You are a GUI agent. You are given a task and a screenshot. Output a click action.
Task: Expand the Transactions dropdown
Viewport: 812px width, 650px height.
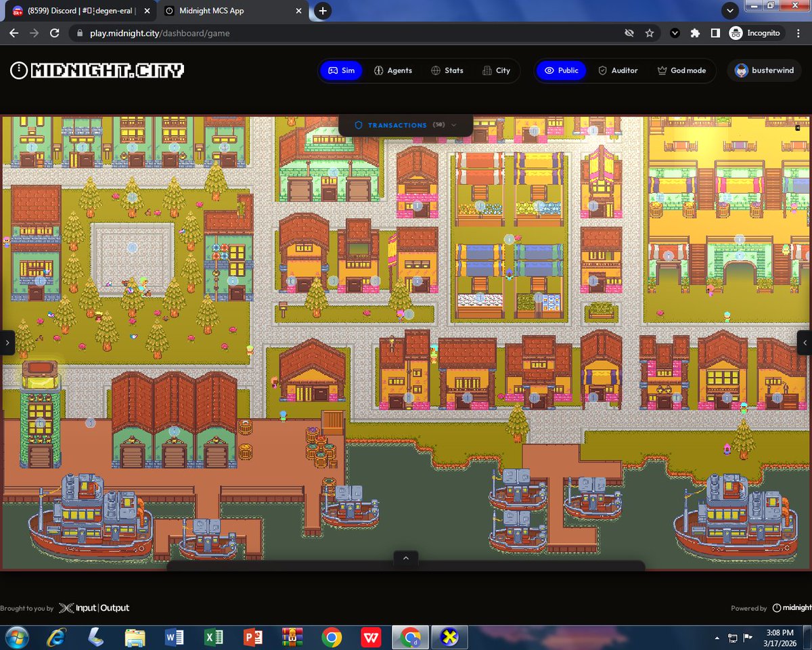point(406,125)
